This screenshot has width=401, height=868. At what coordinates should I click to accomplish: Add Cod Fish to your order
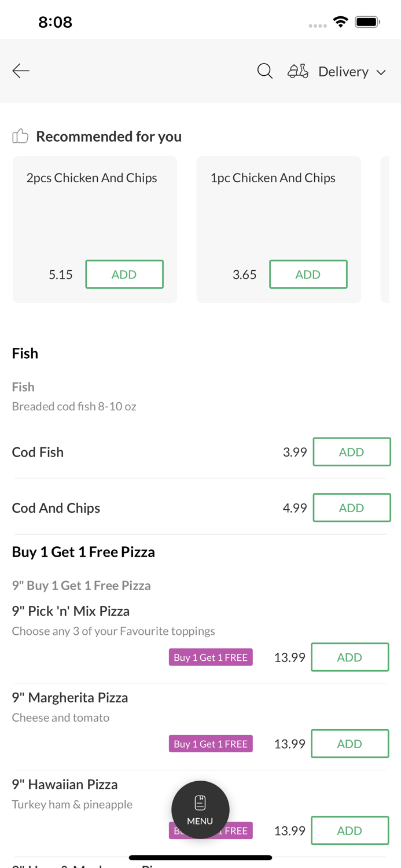pyautogui.click(x=352, y=451)
